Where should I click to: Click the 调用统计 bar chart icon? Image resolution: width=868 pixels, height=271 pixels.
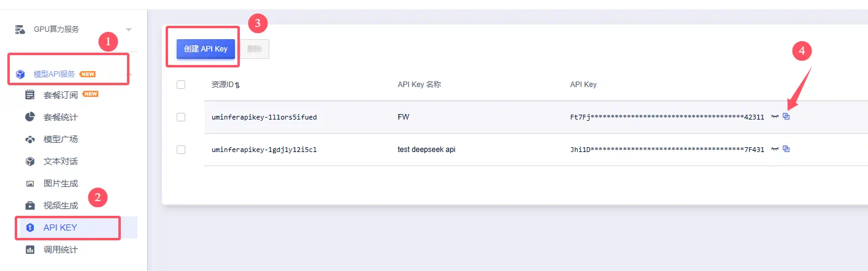tap(29, 250)
